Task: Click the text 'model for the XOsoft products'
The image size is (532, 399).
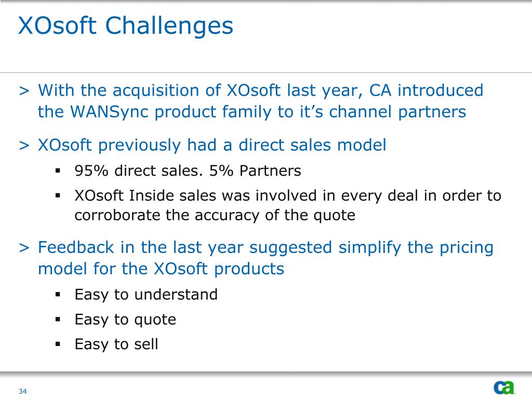Action: pos(161,269)
